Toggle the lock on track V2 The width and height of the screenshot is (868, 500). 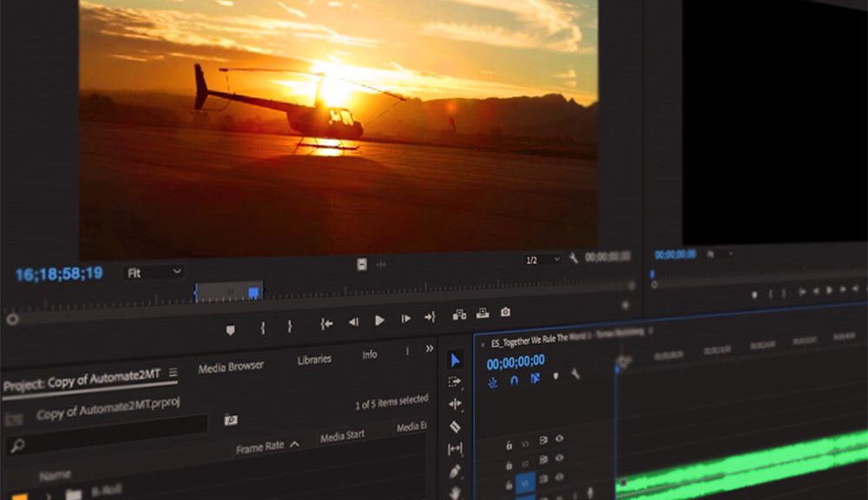[510, 462]
